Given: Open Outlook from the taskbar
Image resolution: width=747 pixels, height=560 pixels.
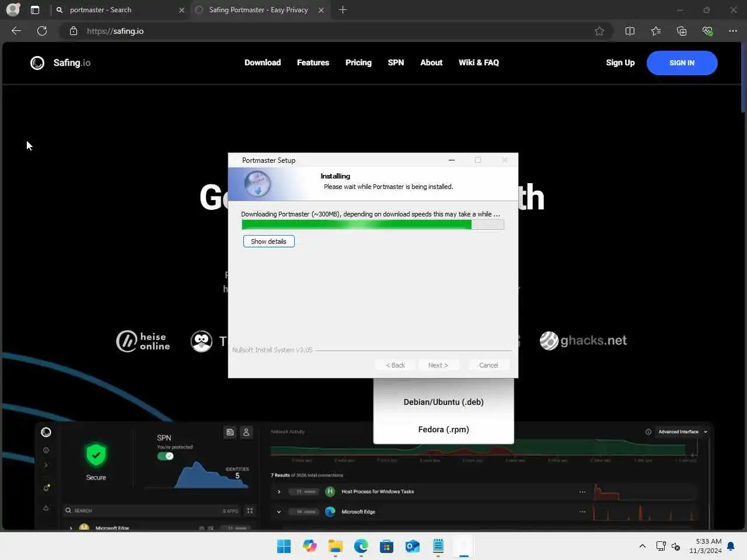Looking at the screenshot, I should 413,546.
